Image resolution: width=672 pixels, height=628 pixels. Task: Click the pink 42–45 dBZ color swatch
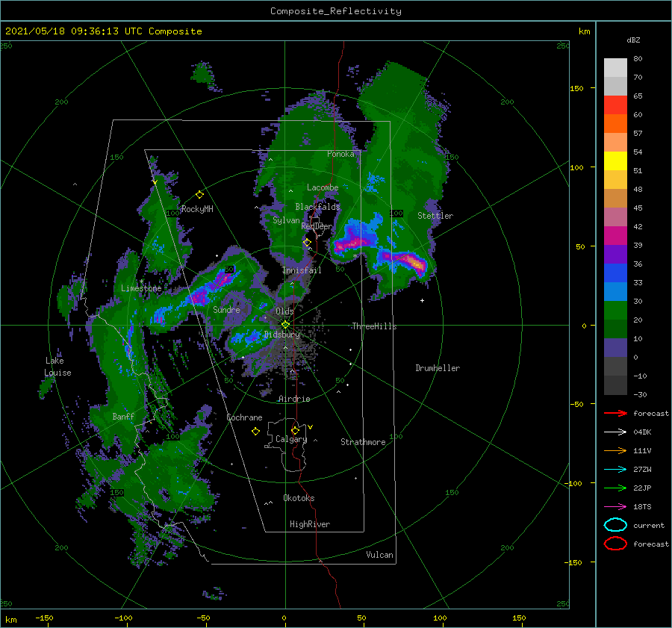(615, 217)
